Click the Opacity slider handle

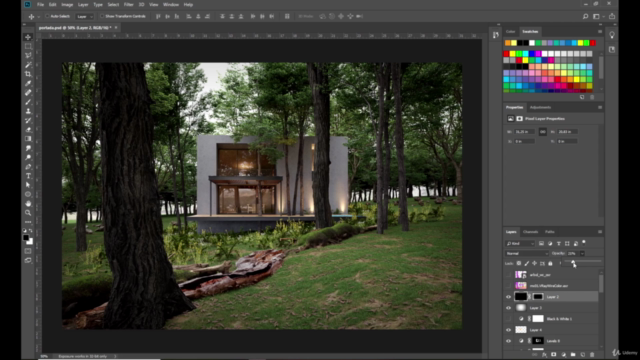coord(573,262)
